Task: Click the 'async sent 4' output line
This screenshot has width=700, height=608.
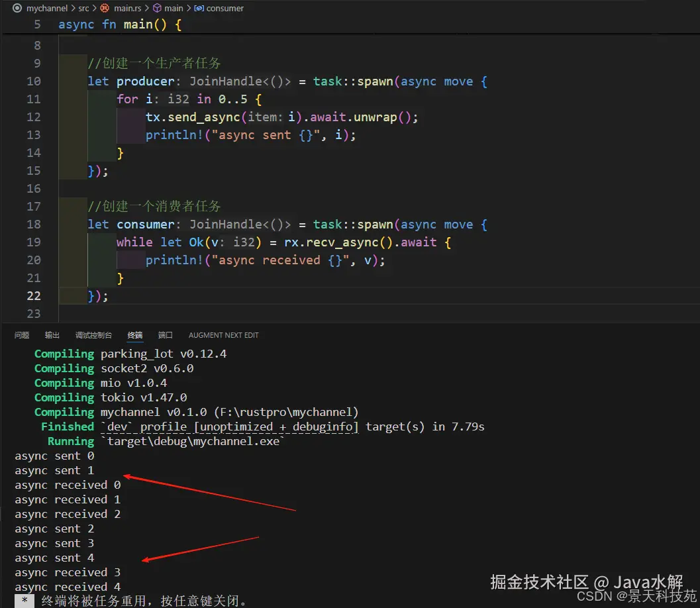Action: pyautogui.click(x=54, y=558)
